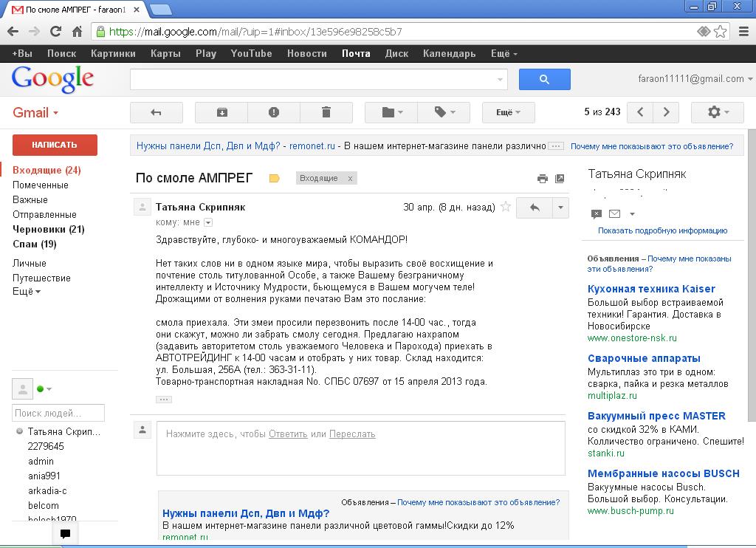The height and width of the screenshot is (548, 756).
Task: Star the message from Татьяна Скрипняк
Action: point(506,208)
